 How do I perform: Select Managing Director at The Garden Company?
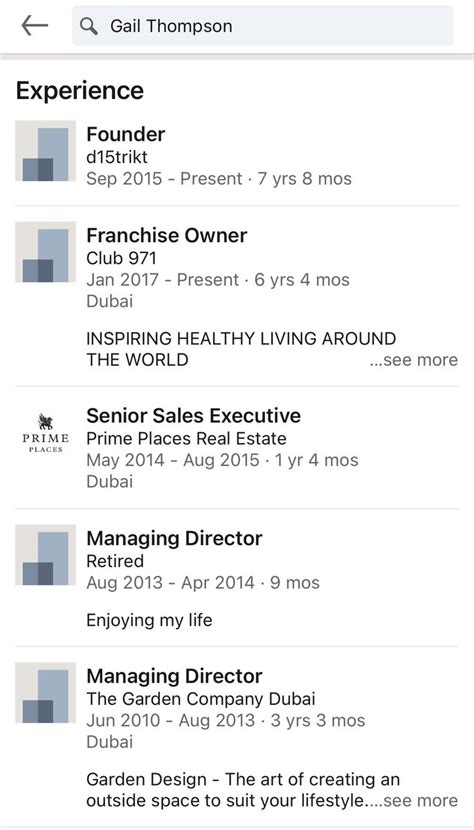click(x=237, y=736)
